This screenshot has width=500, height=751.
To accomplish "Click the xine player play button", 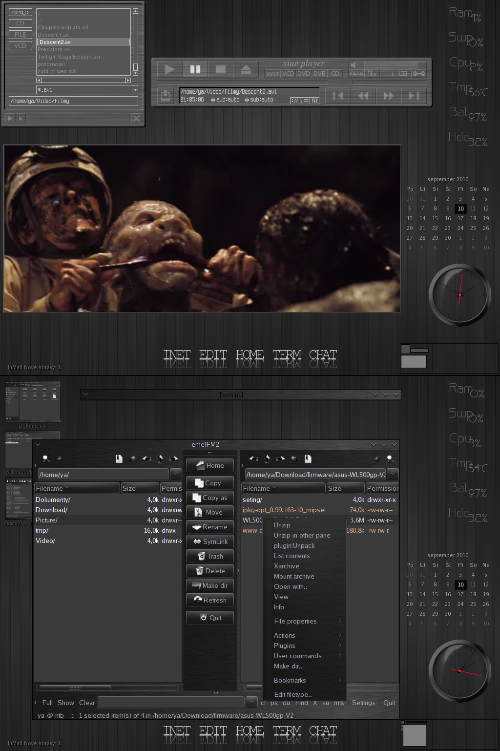I will pyautogui.click(x=169, y=69).
